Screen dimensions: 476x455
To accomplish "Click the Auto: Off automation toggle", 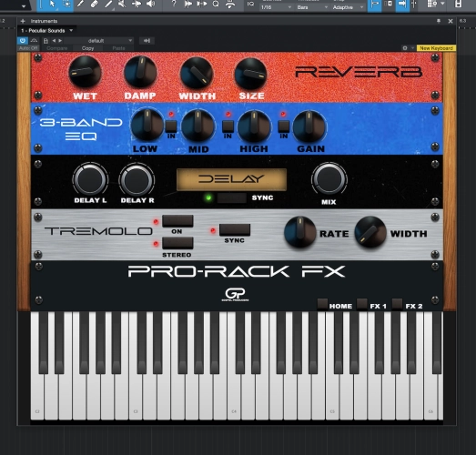I will tap(28, 48).
